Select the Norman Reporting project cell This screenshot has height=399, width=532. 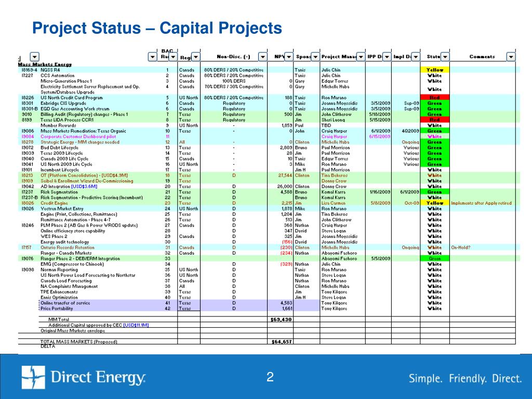click(59, 270)
